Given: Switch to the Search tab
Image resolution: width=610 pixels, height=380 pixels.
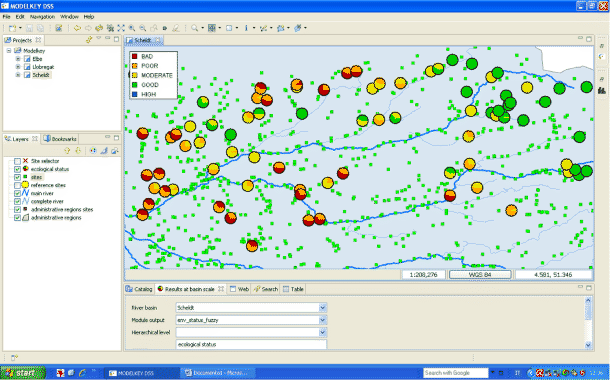Looking at the screenshot, I should pos(266,289).
